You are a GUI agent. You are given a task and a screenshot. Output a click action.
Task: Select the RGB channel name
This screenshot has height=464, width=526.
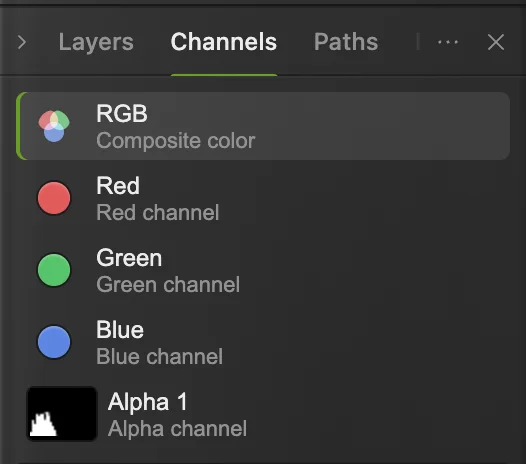[122, 113]
